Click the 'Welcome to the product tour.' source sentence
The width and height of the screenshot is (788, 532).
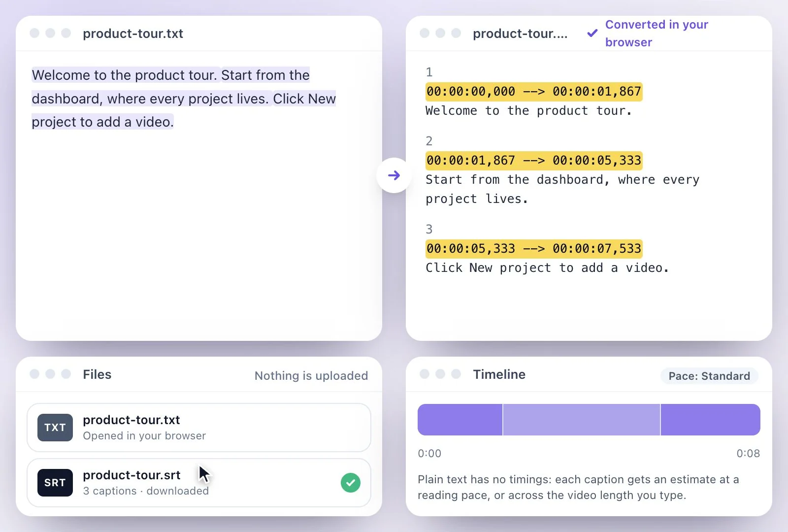click(125, 75)
